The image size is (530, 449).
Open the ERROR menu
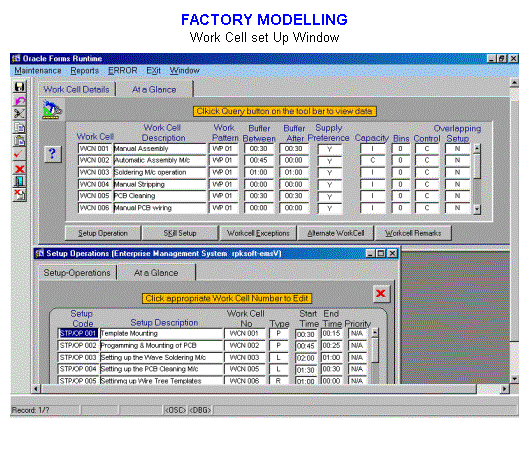tap(123, 71)
